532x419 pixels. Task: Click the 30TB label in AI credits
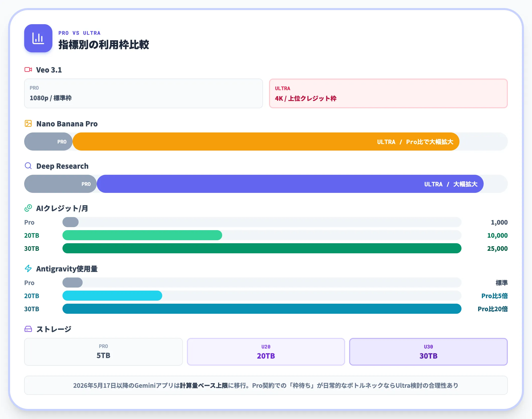tap(32, 248)
